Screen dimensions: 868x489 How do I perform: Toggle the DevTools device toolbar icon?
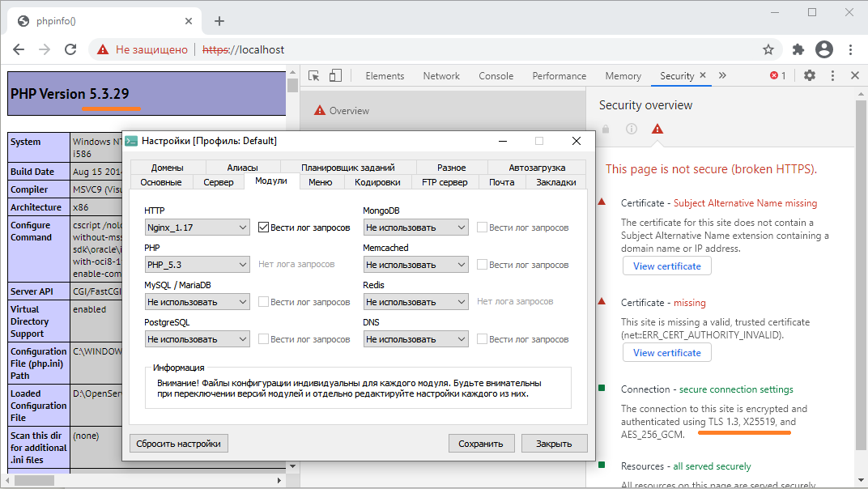334,75
